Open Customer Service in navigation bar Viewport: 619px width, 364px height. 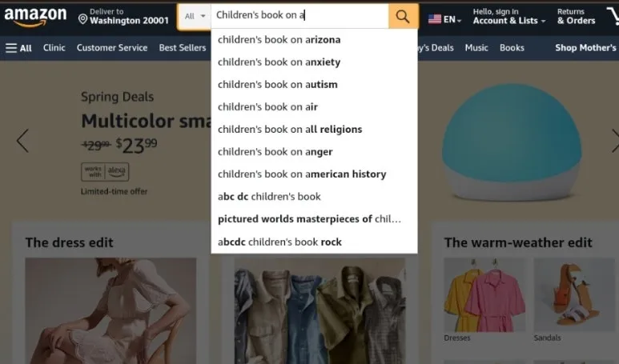[x=112, y=48]
